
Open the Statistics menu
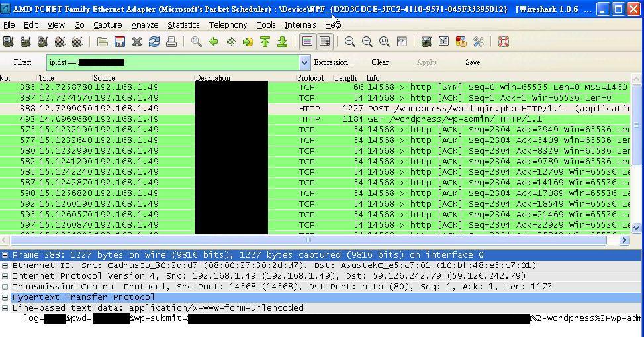[x=183, y=25]
